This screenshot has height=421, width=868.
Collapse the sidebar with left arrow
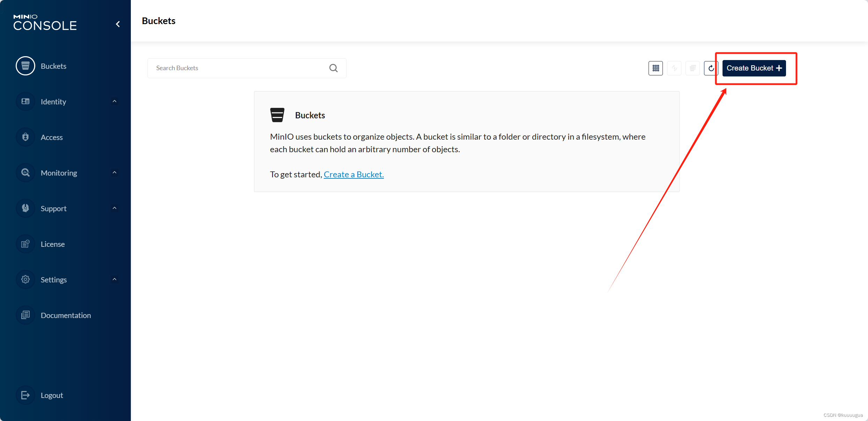118,24
